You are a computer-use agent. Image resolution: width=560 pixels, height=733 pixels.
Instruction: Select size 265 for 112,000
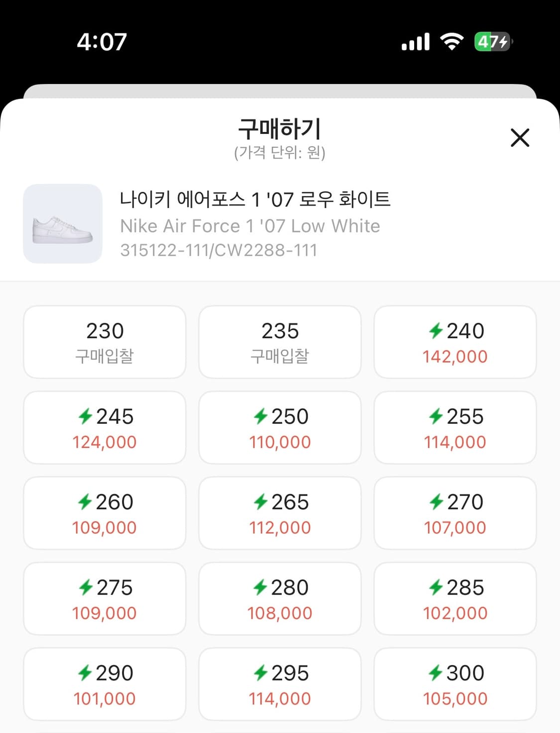(x=280, y=513)
